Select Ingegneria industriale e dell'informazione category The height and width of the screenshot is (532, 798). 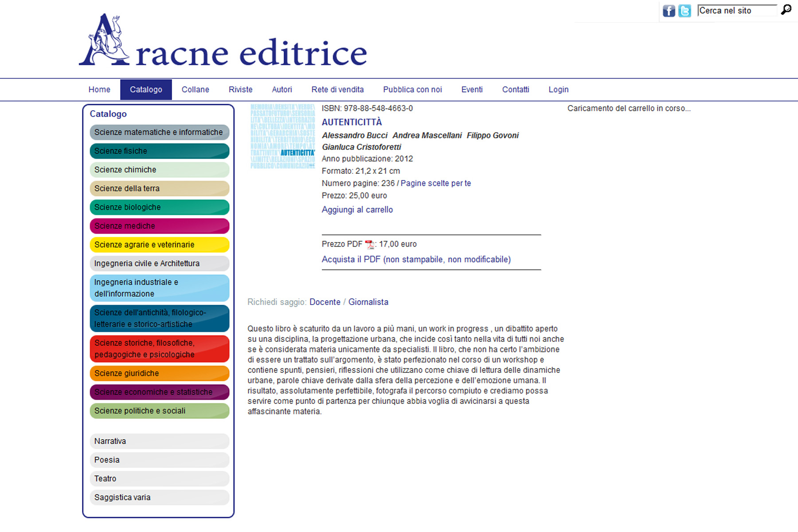click(x=160, y=288)
